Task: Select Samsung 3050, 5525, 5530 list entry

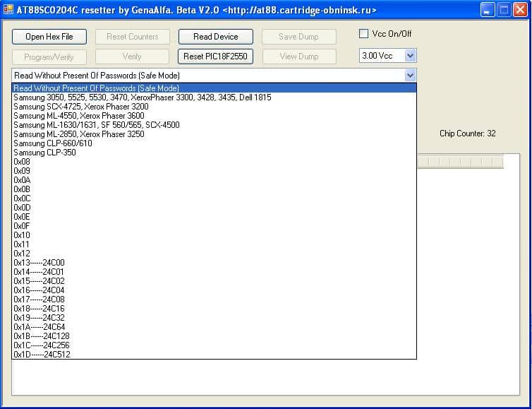Action: click(214, 97)
